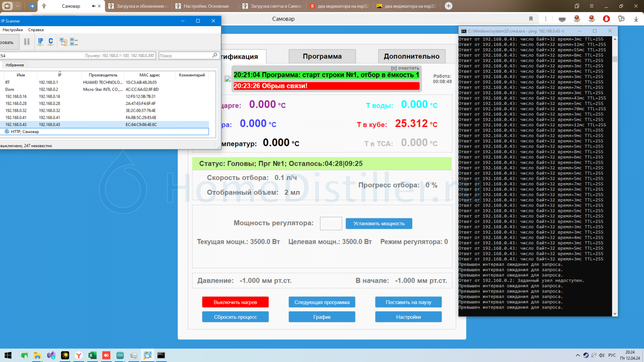The height and width of the screenshot is (362, 644).
Task: Click Установить мощность button
Action: pyautogui.click(x=379, y=224)
